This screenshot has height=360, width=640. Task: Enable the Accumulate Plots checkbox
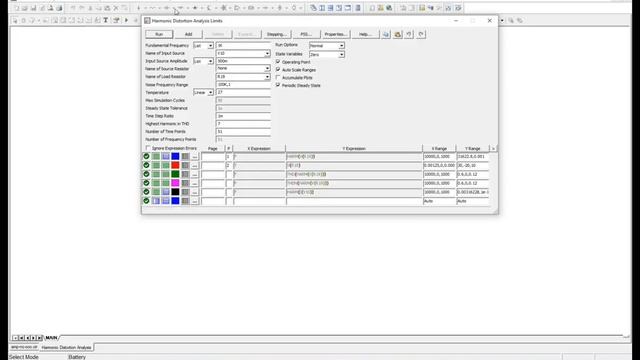tap(278, 78)
